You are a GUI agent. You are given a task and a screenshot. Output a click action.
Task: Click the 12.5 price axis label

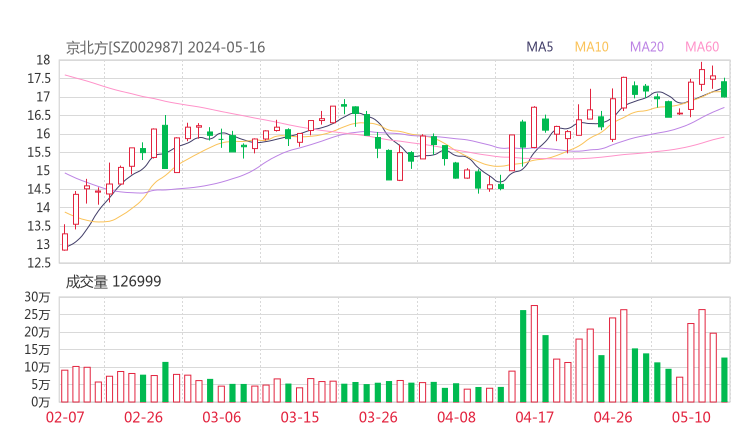(39, 263)
